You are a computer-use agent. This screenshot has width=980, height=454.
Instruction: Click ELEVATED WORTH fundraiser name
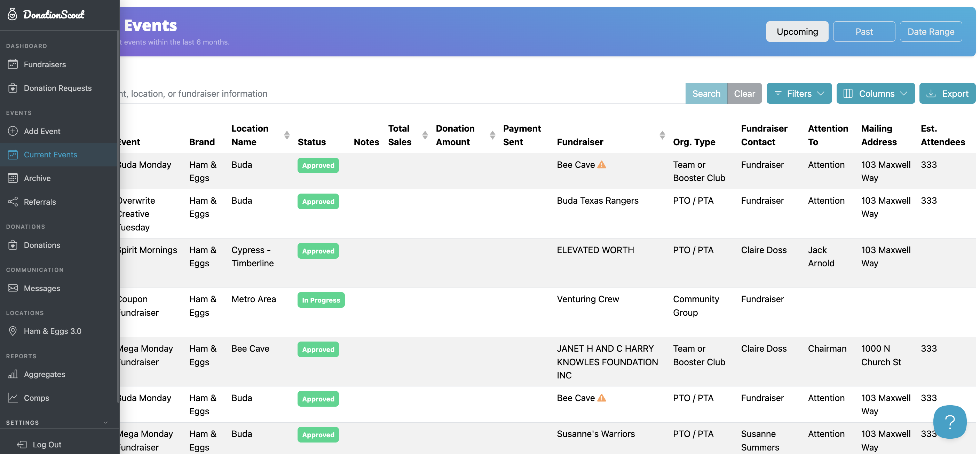(x=595, y=250)
